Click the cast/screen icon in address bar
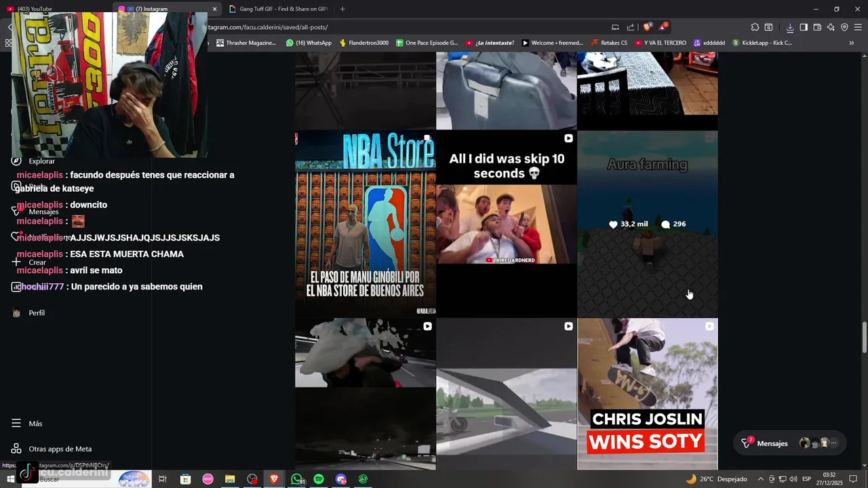Viewport: 868px width, 488px height. (x=615, y=27)
